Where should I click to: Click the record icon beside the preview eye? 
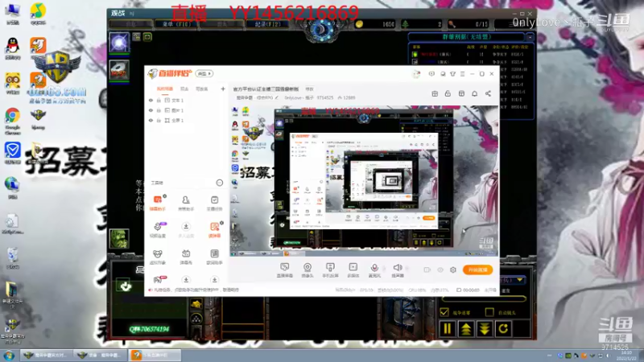[x=427, y=269]
